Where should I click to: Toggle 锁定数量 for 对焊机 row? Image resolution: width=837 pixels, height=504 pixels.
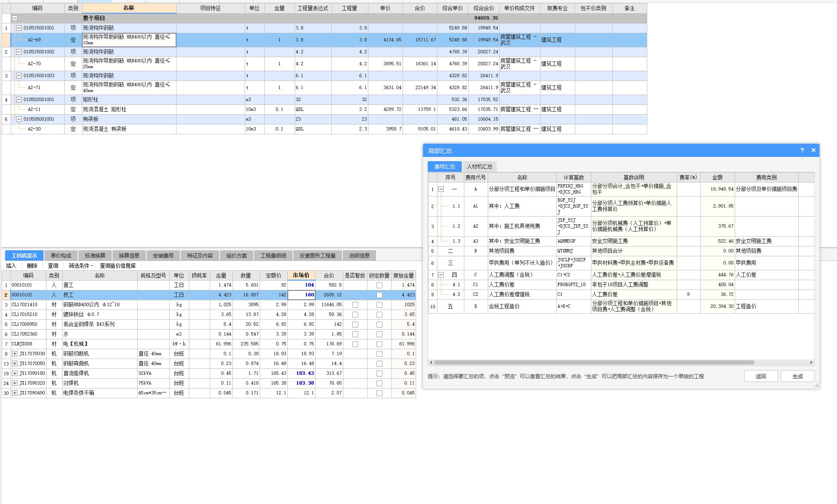[x=379, y=383]
